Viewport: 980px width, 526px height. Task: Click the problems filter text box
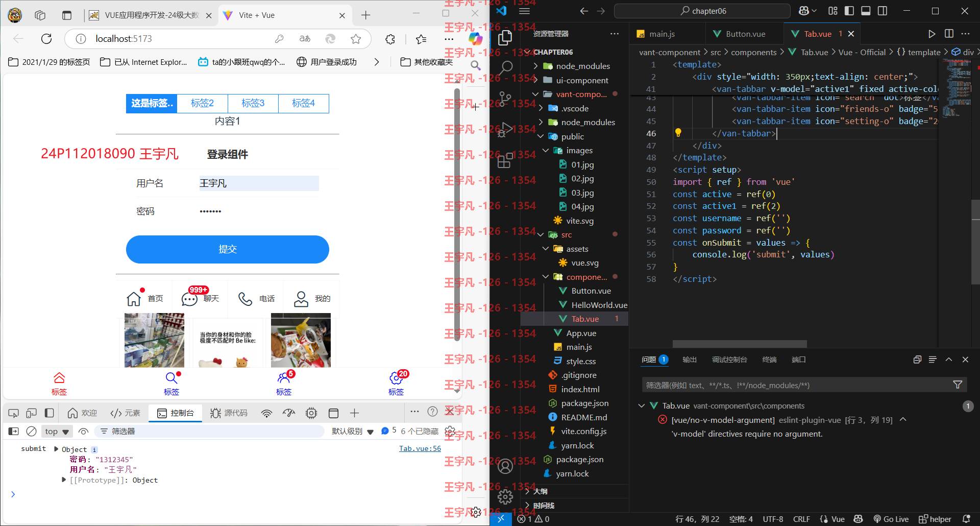click(796, 385)
